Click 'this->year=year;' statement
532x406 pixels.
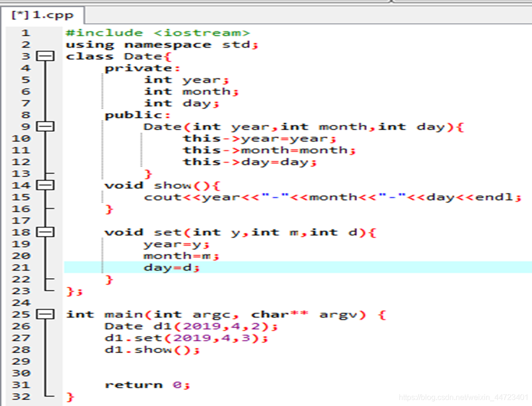point(260,139)
